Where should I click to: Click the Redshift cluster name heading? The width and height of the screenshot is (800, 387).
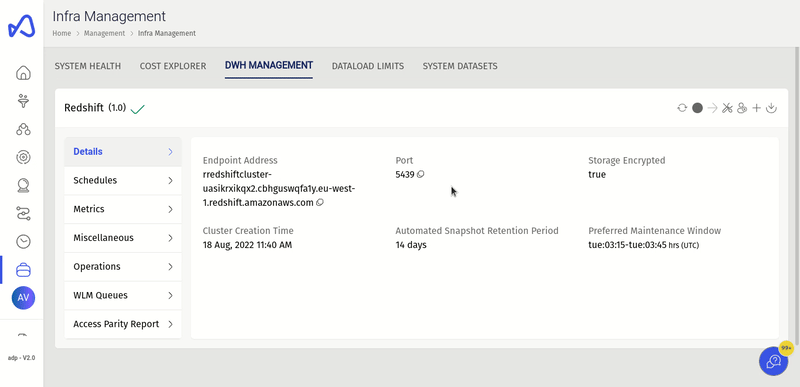tap(84, 108)
